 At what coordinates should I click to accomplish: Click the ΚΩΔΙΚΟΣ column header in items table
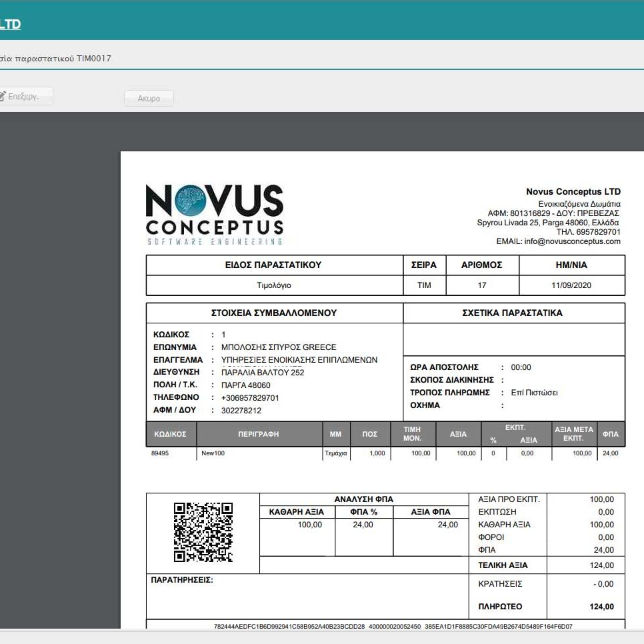(x=171, y=434)
